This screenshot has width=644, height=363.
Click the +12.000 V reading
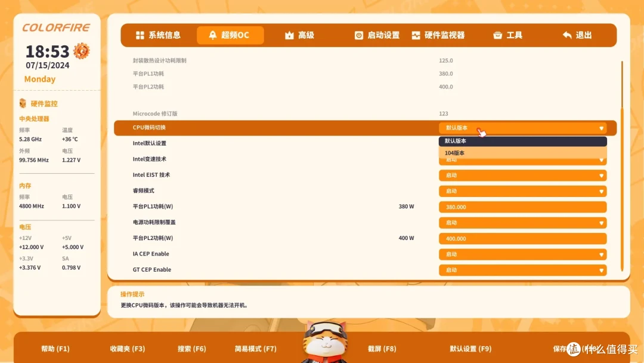(x=31, y=247)
